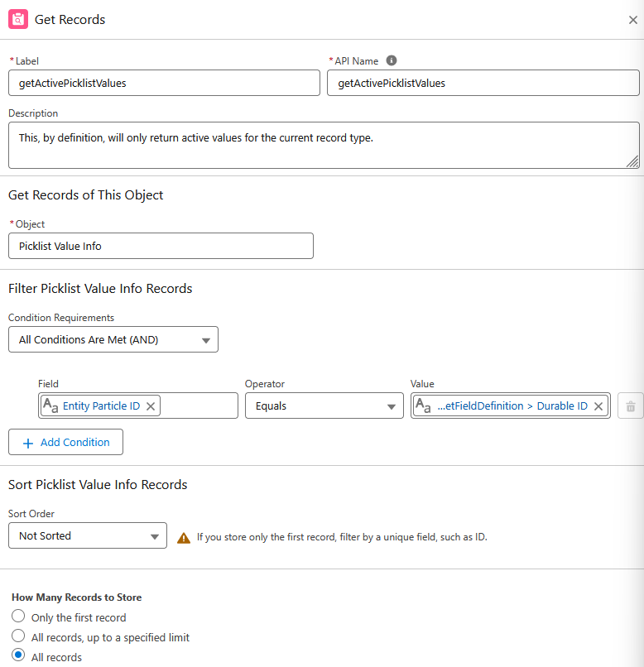The width and height of the screenshot is (644, 667).
Task: Click the Object field showing Picklist Value Info
Action: tap(161, 246)
